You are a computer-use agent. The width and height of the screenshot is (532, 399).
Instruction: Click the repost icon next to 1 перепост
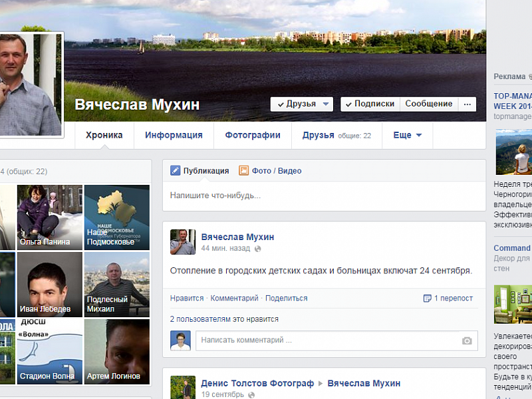click(x=427, y=298)
